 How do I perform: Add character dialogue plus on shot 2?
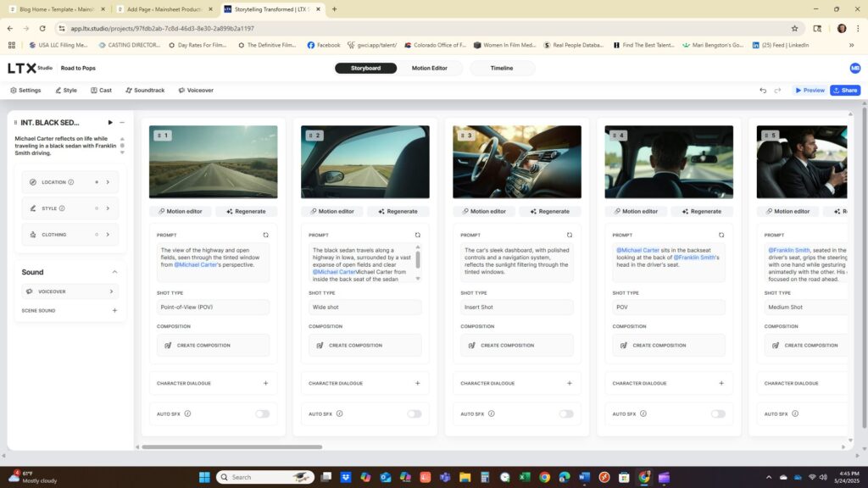point(417,383)
